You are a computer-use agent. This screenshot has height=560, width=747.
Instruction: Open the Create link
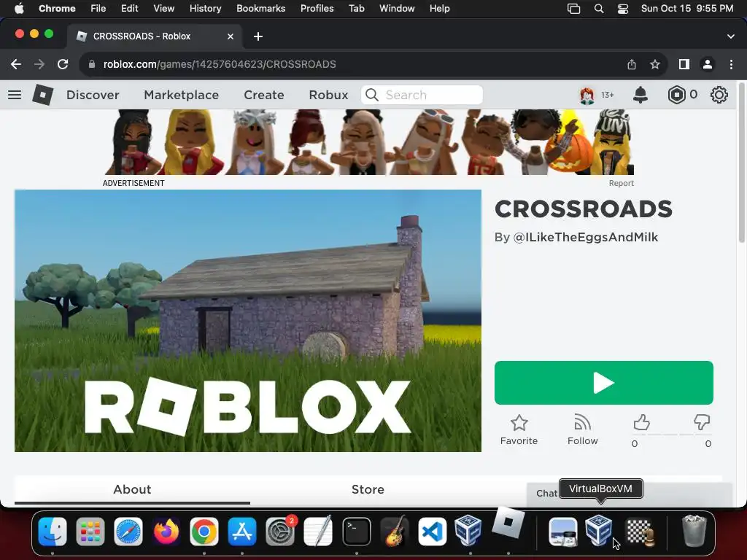264,95
